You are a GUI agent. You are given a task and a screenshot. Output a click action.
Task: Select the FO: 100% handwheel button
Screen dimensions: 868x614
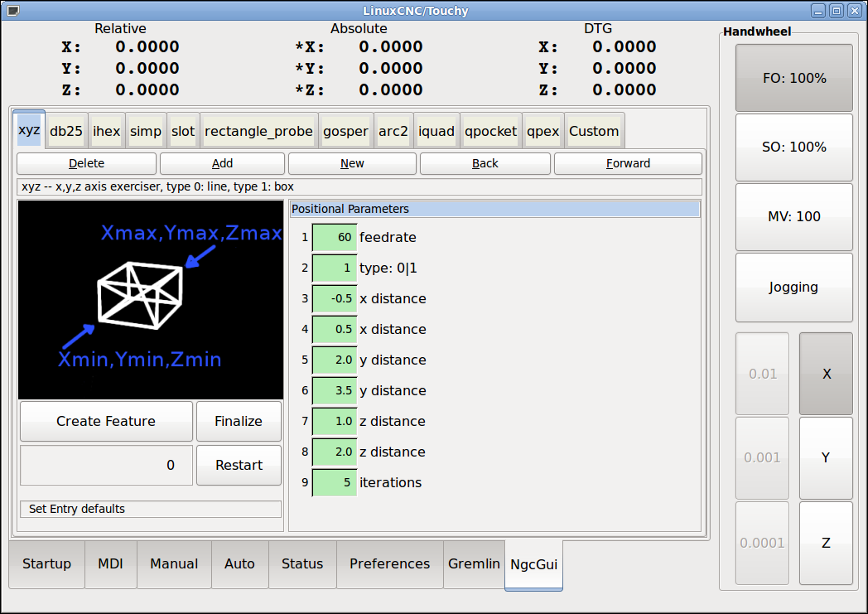point(793,78)
